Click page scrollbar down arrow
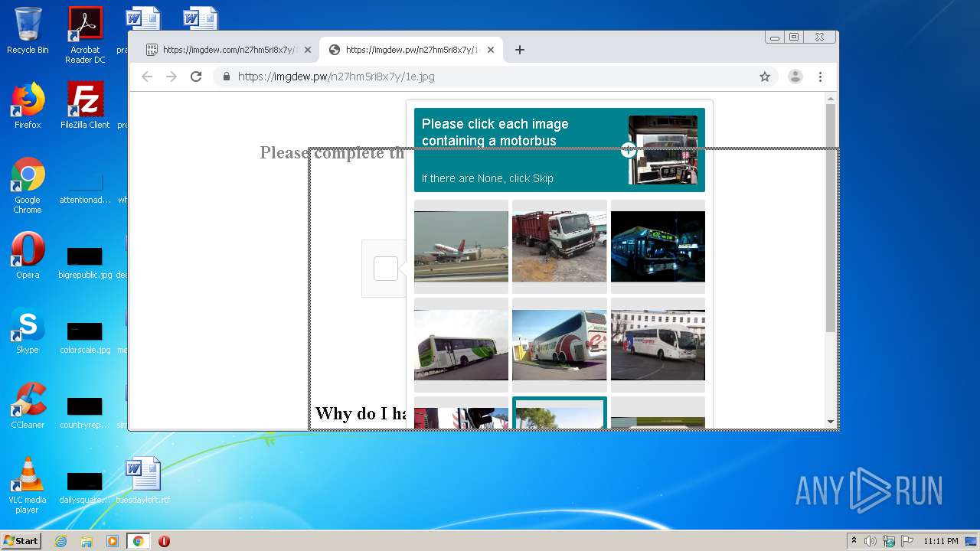980x551 pixels. pos(831,422)
